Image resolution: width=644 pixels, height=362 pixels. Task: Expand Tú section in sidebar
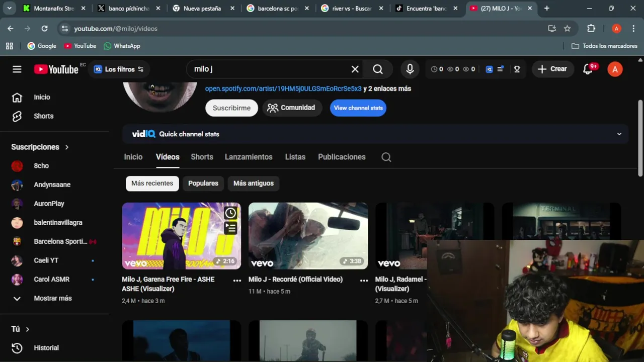[21, 329]
